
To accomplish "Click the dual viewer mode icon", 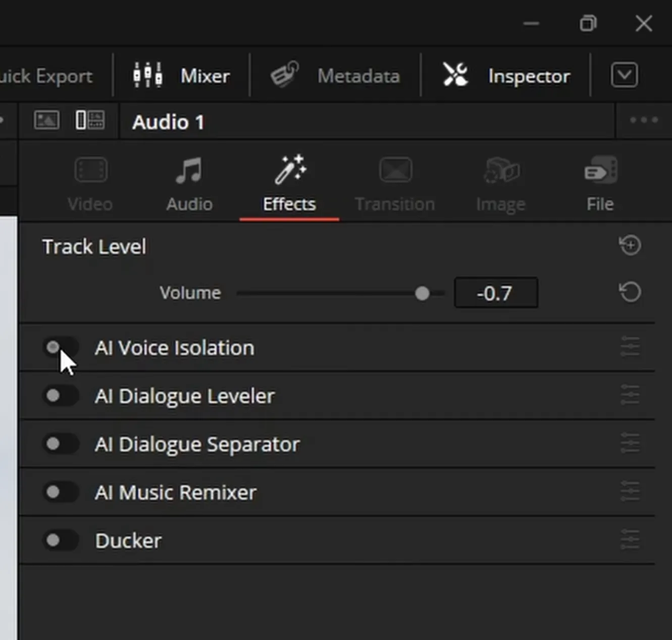I will point(90,120).
